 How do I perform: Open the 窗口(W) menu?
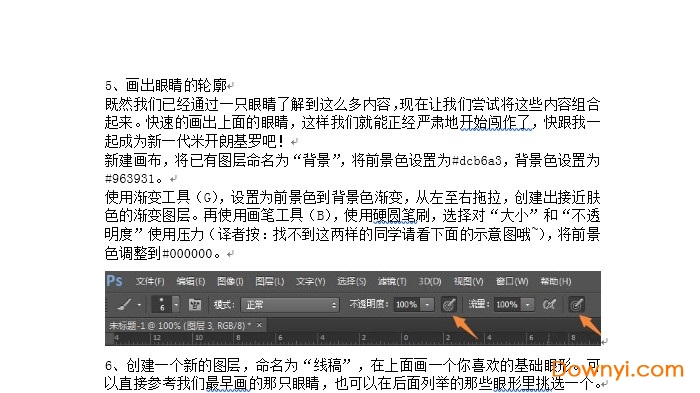tap(512, 281)
